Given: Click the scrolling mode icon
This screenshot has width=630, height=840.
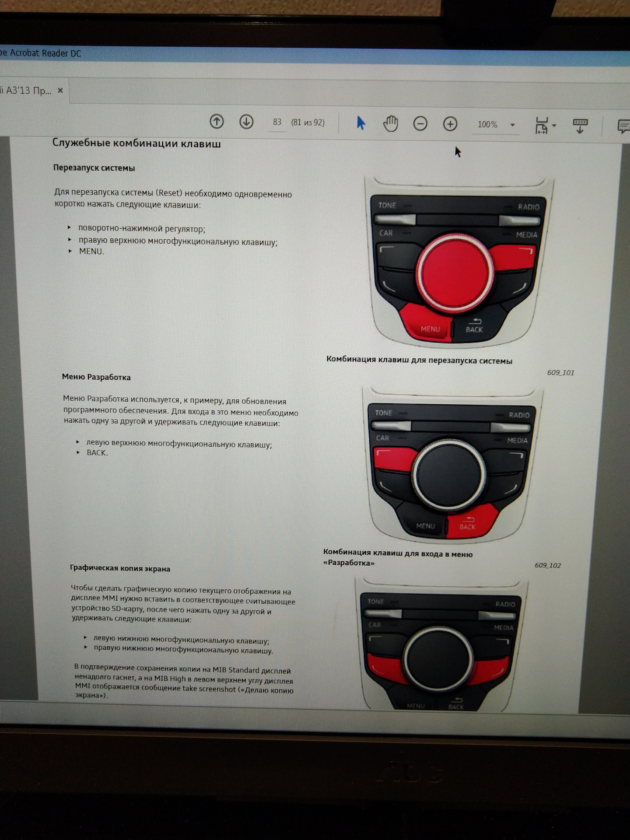Looking at the screenshot, I should click(x=580, y=126).
